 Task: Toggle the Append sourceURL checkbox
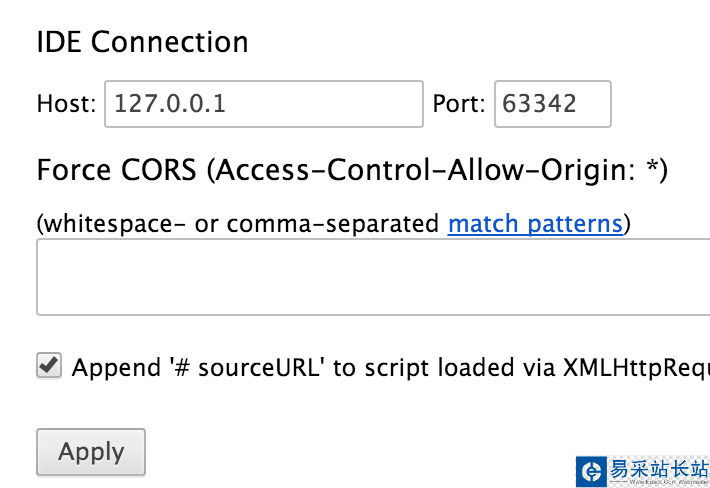pyautogui.click(x=48, y=366)
